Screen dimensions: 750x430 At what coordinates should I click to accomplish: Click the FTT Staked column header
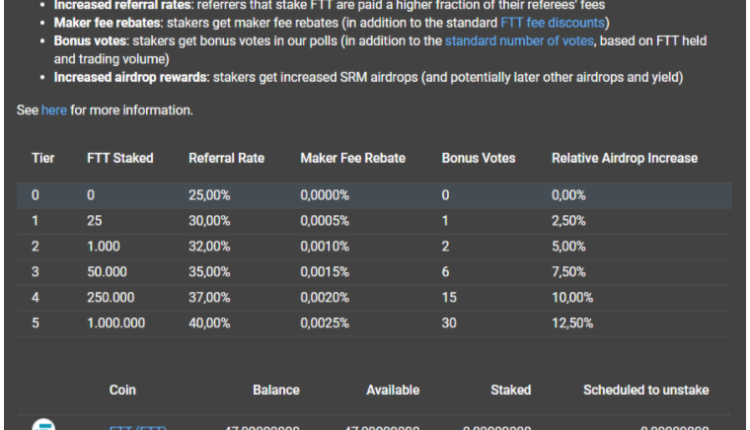[x=120, y=158]
